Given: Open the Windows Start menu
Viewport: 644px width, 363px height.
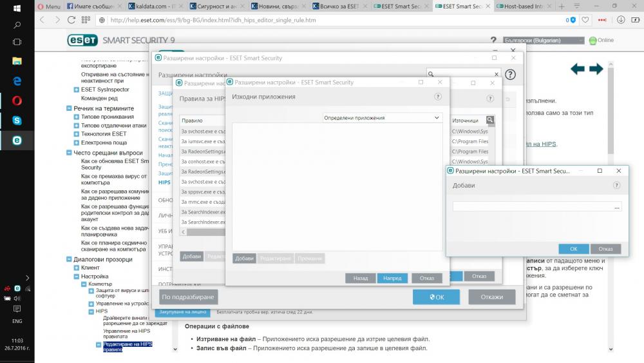Looking at the screenshot, I should [x=17, y=8].
